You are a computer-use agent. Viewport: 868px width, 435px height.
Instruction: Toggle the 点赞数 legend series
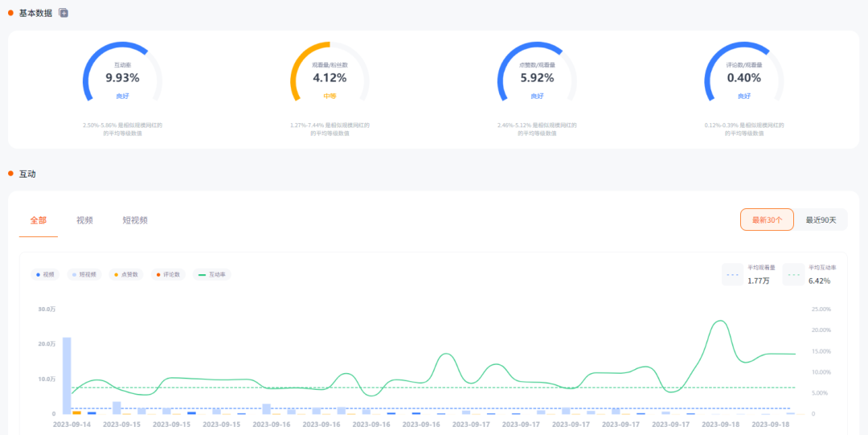pos(126,274)
